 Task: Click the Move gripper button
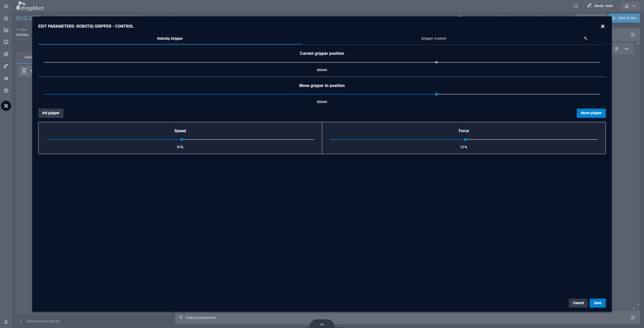pos(591,113)
